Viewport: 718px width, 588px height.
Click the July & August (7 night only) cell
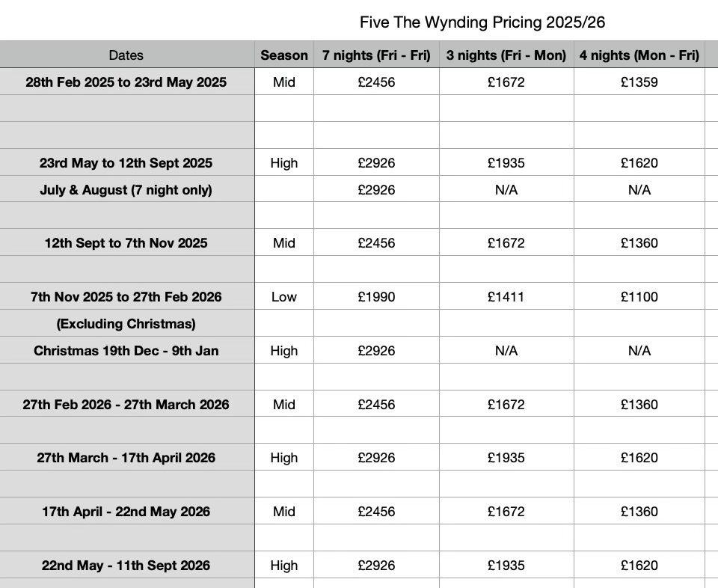click(126, 190)
